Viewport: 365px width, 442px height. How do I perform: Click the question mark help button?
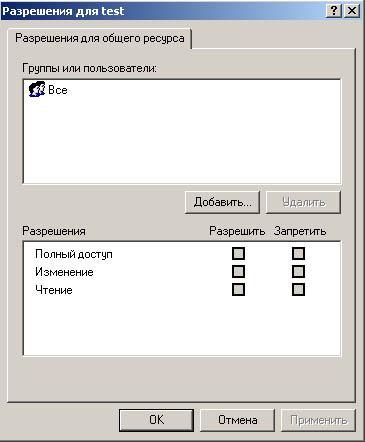point(334,11)
